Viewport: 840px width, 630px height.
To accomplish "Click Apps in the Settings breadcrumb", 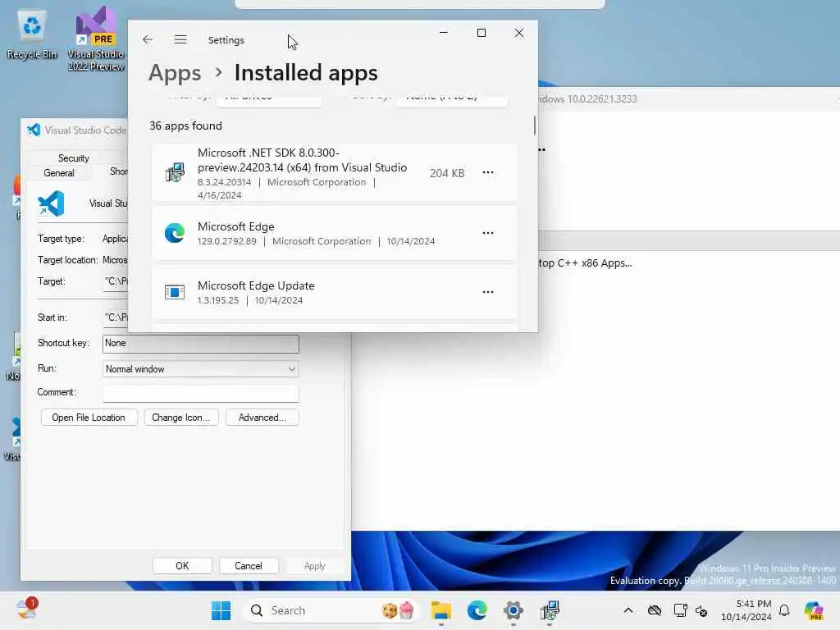I will [175, 73].
